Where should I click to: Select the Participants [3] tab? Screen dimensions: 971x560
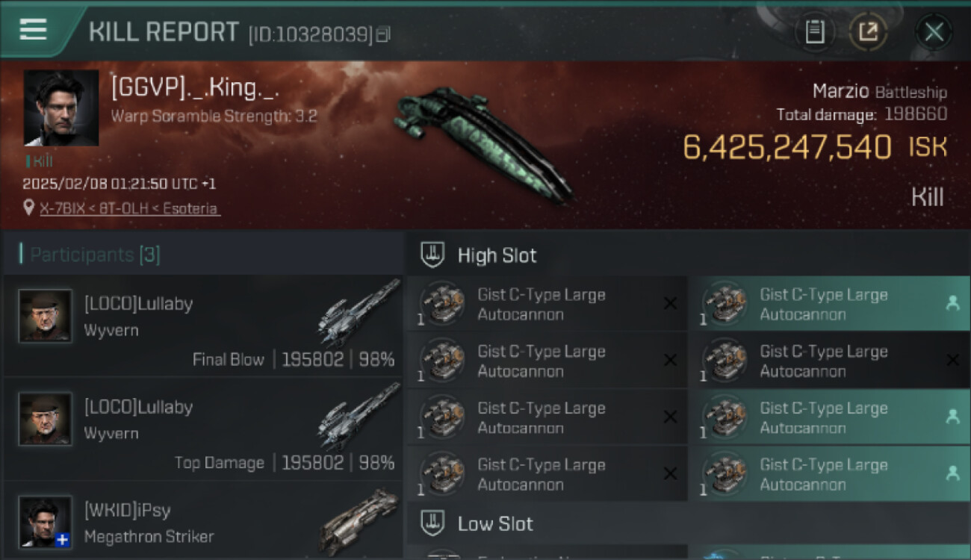click(95, 255)
